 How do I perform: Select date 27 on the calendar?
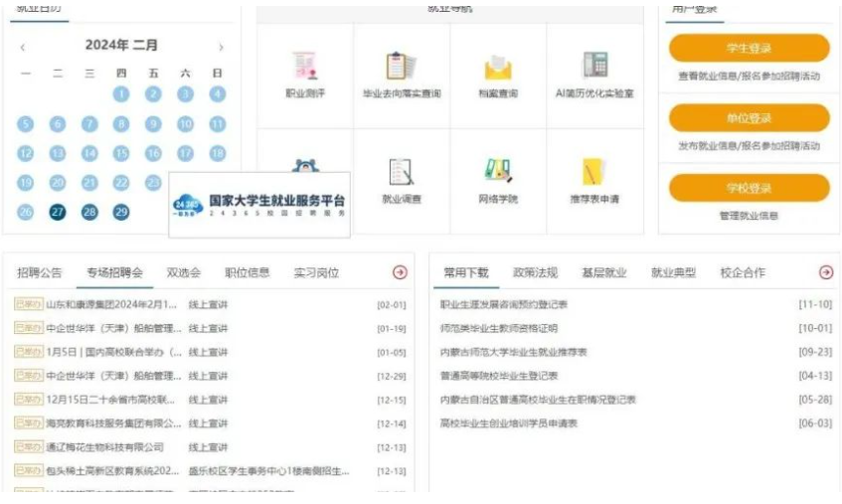point(58,212)
